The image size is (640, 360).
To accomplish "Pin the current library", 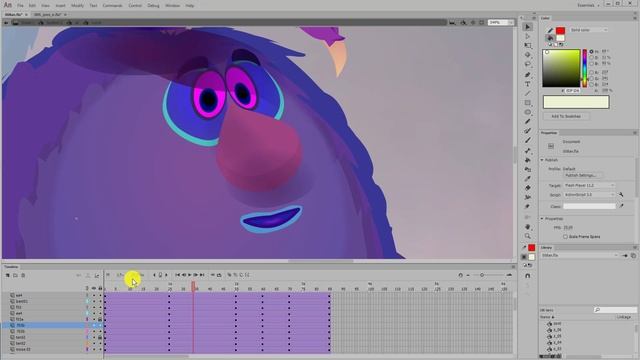I will [x=624, y=256].
